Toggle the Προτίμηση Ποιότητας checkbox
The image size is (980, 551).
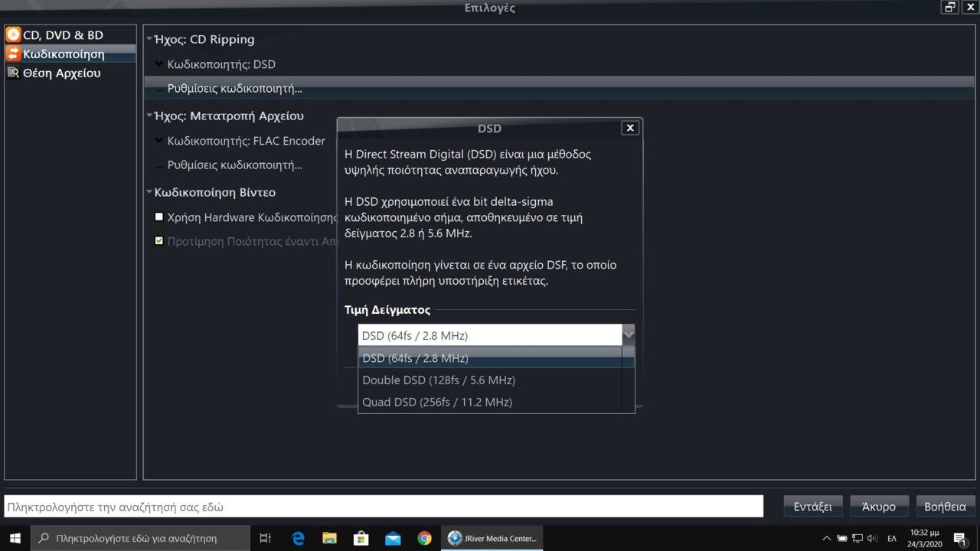coord(159,241)
